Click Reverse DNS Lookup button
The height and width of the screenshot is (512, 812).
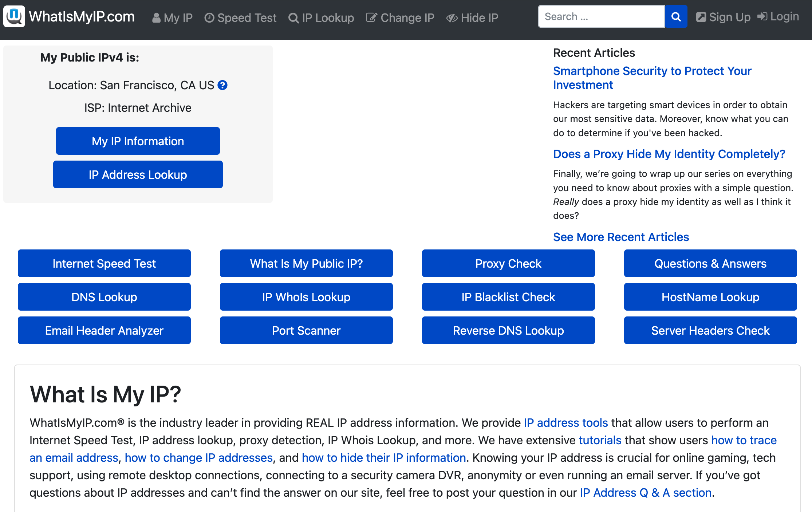(x=508, y=330)
